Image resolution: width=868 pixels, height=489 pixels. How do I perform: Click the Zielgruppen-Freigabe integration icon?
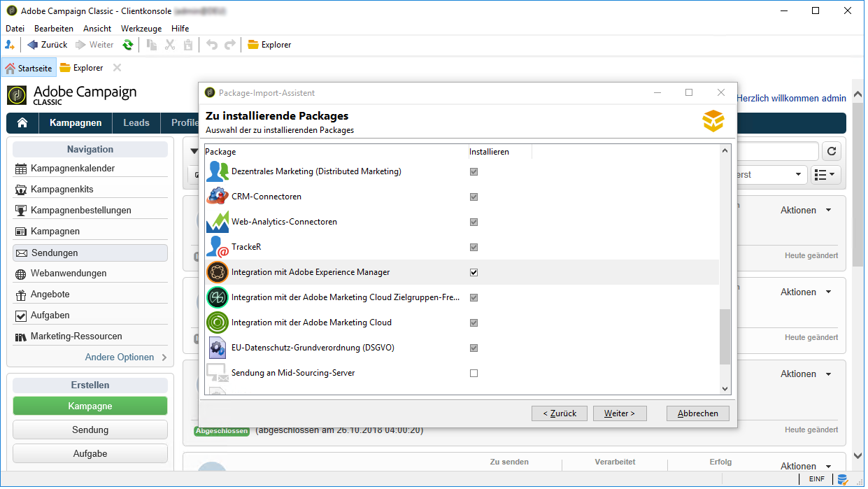[x=218, y=297]
